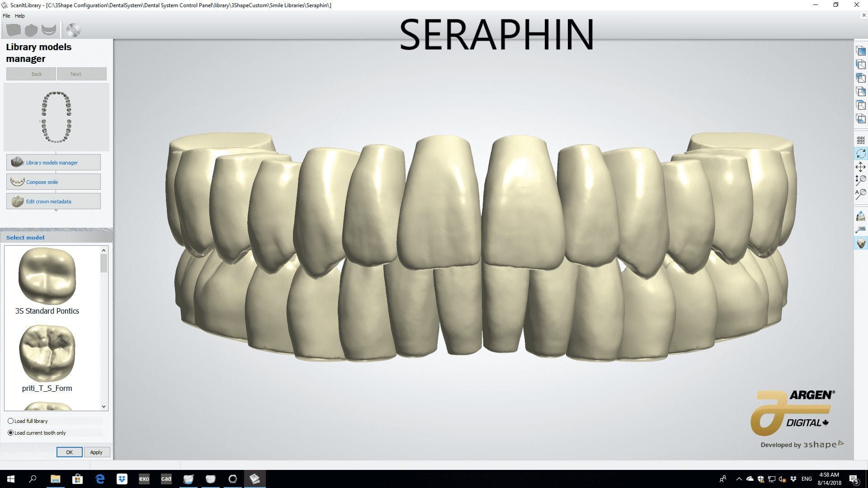Open Dropbox from the Windows taskbar
Screen dimensions: 868x488
[122, 479]
